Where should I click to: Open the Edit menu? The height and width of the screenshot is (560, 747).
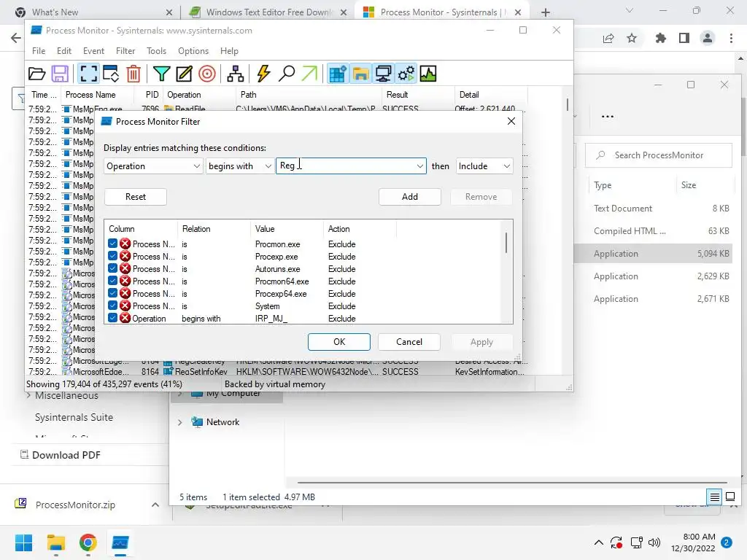click(x=64, y=51)
